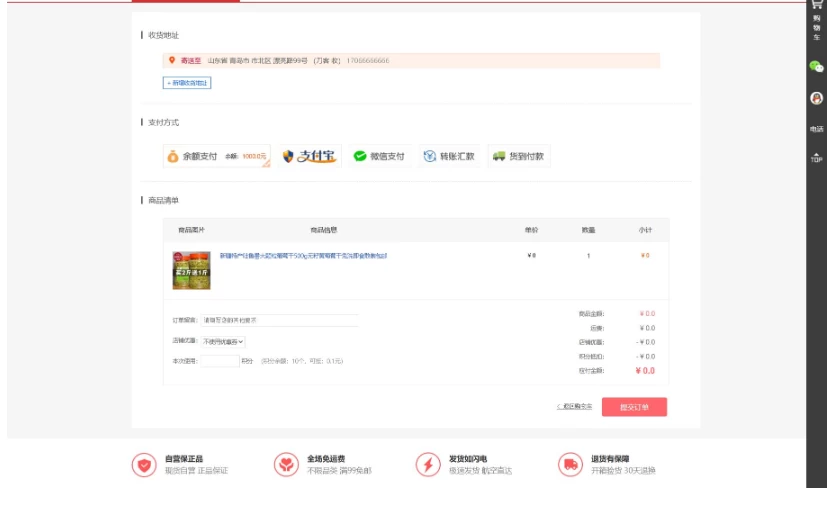Click the points balance hint text
Viewport: 827px width, 518px height.
coord(302,361)
